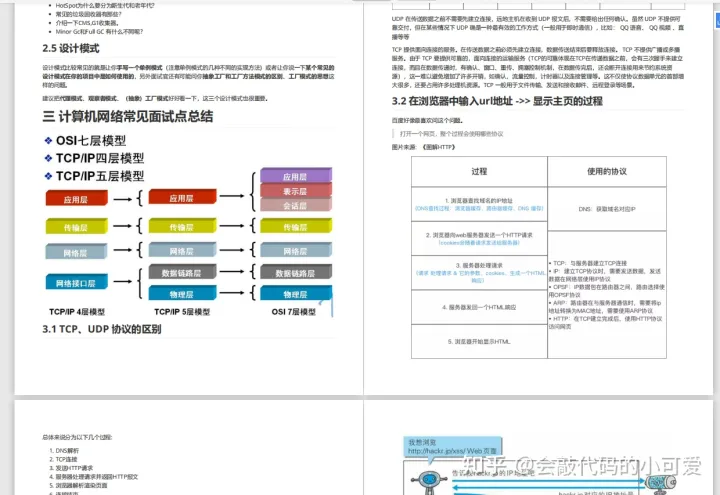Click the client computer icon in the illustration

coord(429,481)
